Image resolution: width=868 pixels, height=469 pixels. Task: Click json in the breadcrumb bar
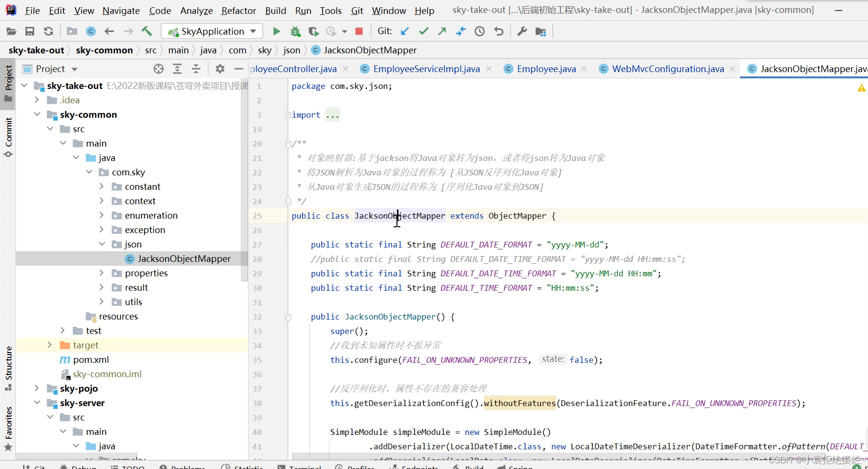(292, 50)
